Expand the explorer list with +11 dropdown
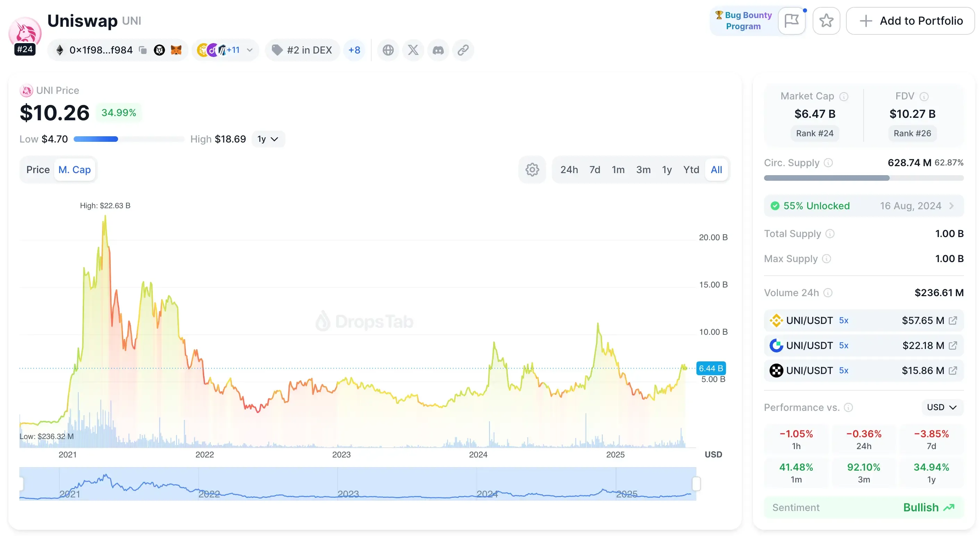 coord(240,50)
